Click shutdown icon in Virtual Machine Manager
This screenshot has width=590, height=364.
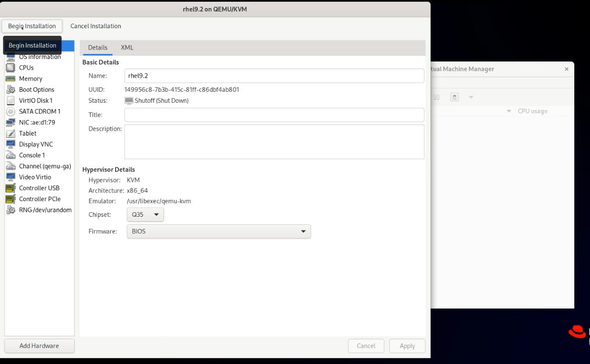point(455,97)
